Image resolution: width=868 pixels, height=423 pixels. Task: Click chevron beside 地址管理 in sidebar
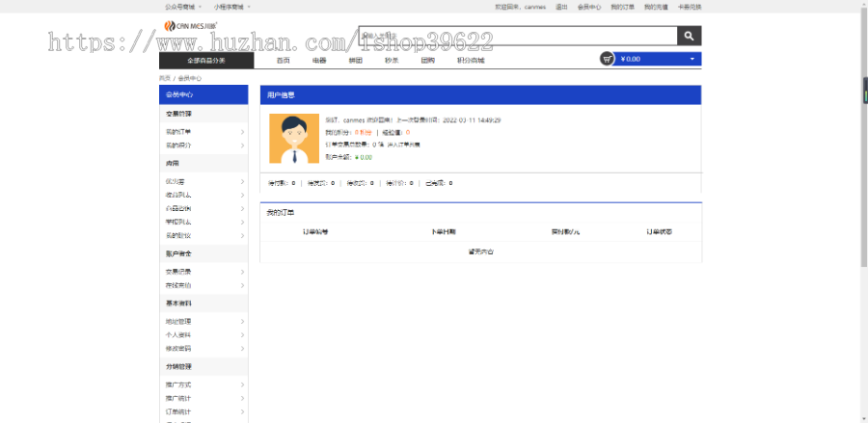pos(242,321)
